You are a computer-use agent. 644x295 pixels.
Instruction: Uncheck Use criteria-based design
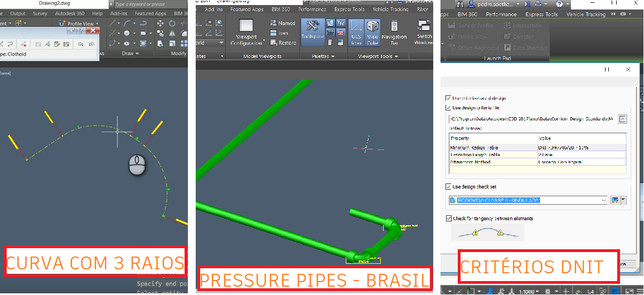click(x=449, y=98)
